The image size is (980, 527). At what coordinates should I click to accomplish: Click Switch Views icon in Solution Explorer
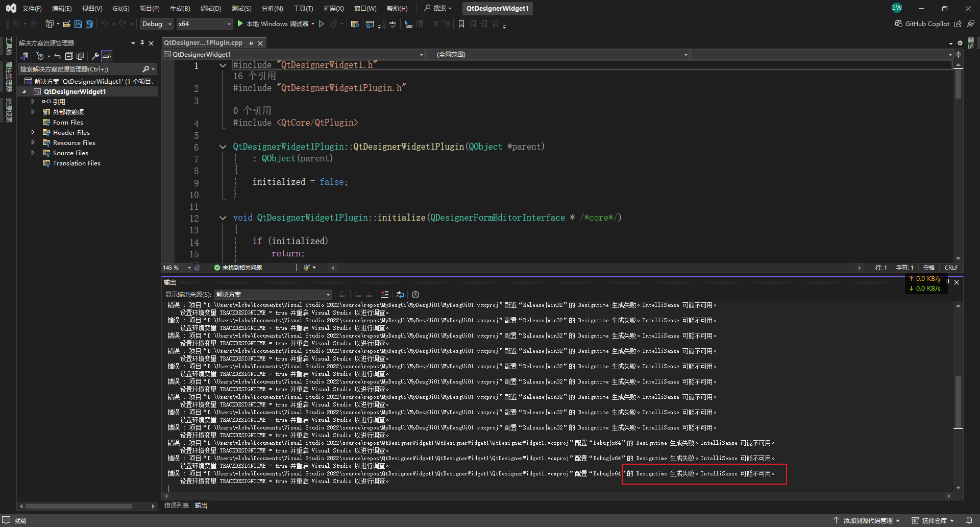[24, 56]
